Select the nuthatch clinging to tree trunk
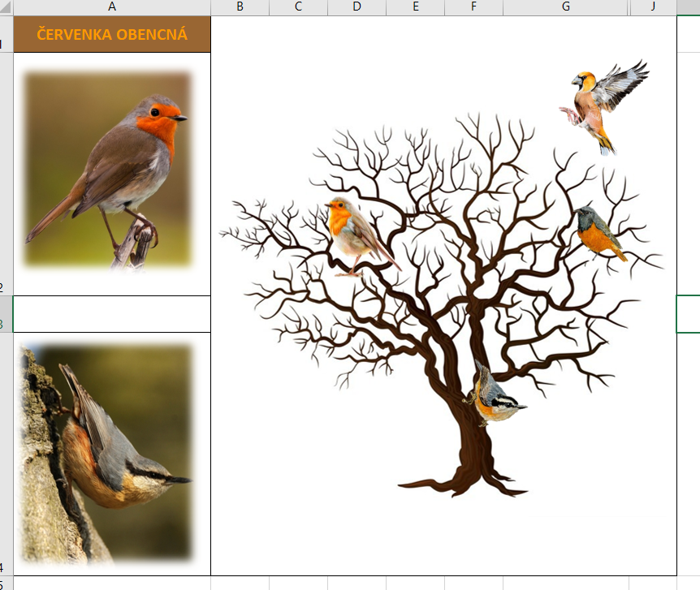The image size is (700, 590). coord(494,398)
